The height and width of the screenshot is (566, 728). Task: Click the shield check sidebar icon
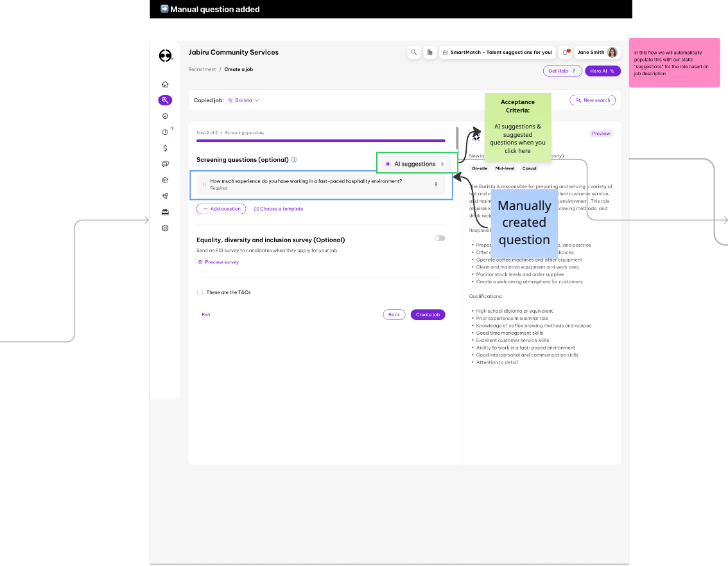pos(165,116)
